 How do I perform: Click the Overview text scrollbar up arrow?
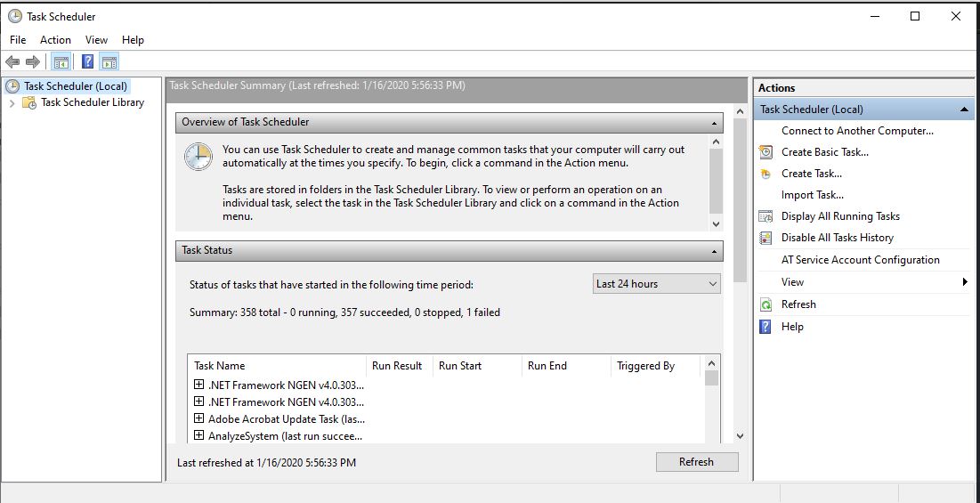point(717,142)
